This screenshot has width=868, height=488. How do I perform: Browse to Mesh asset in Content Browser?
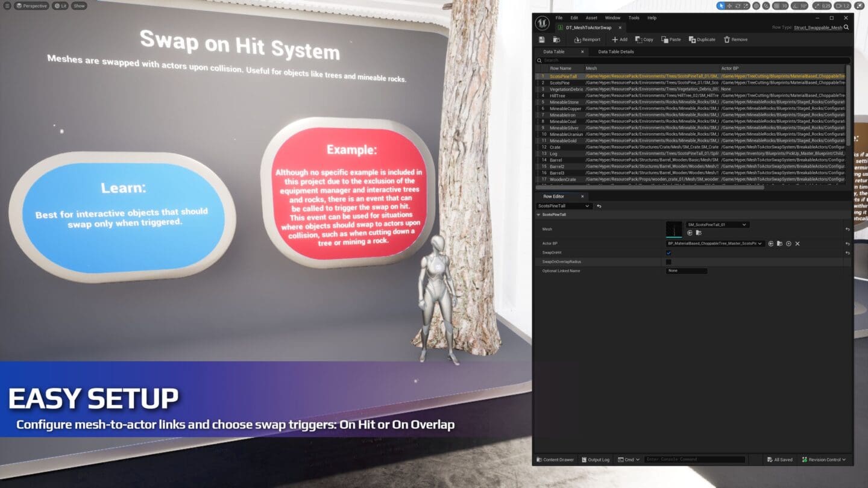point(698,233)
